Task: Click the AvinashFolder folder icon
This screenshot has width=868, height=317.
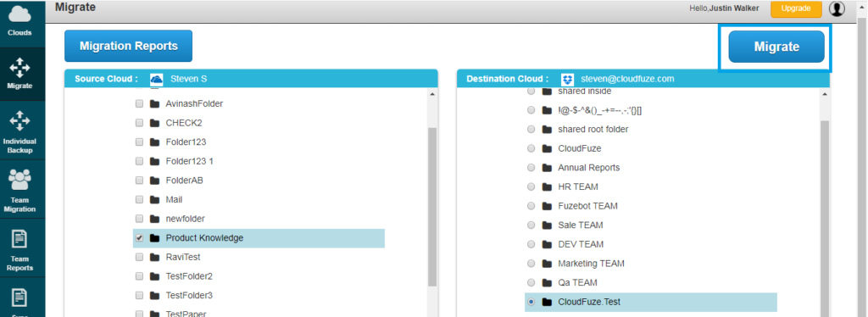Action: (x=154, y=103)
